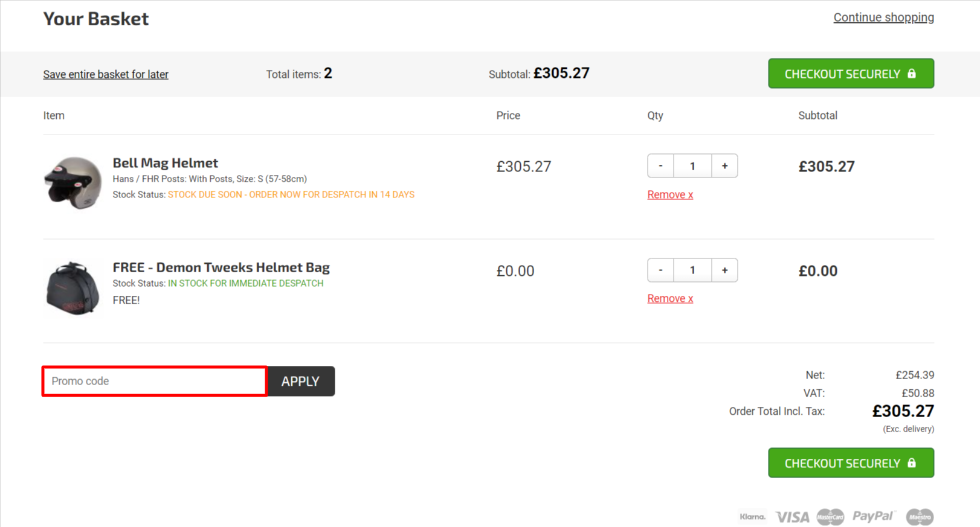Click the Helmet Bag £0.00 subtotal
The image size is (980, 527).
818,271
